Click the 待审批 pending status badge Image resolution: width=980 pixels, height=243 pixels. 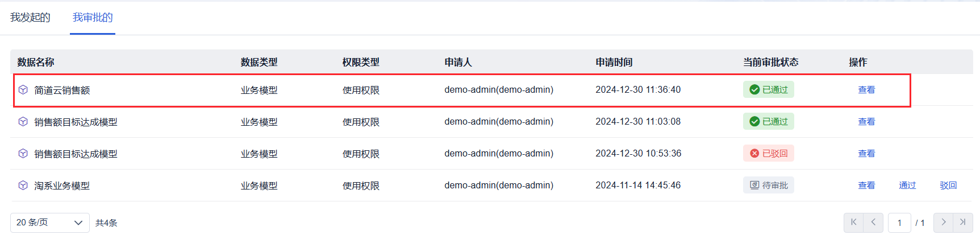pyautogui.click(x=769, y=186)
